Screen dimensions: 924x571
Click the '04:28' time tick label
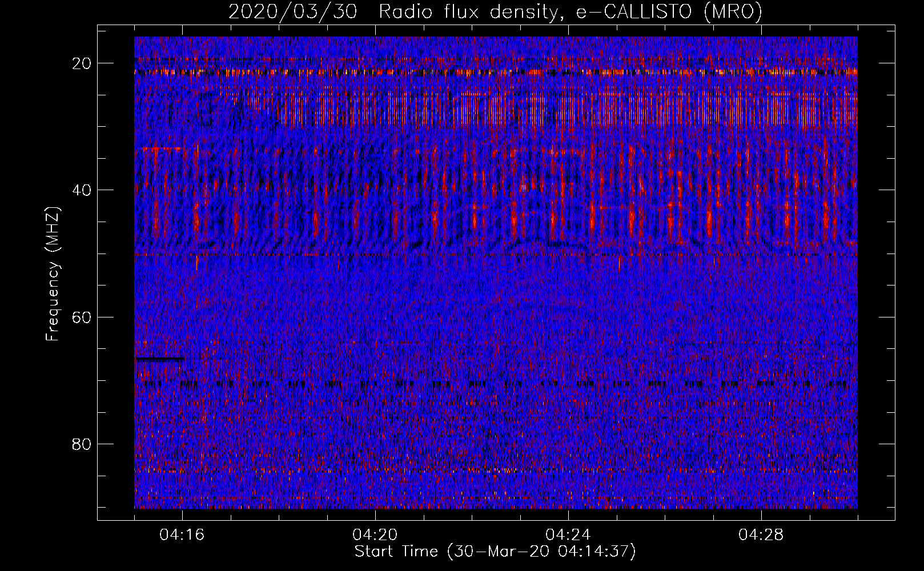pos(761,535)
